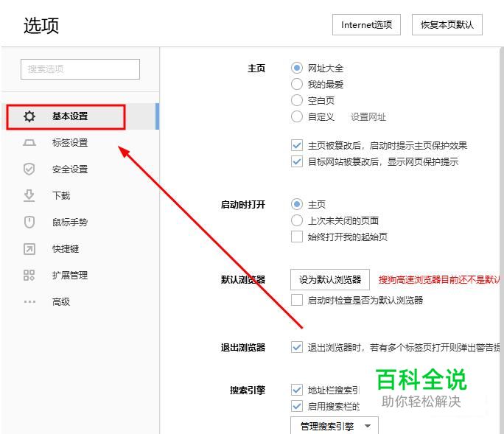Click the tab icon beside 标签设置
The width and height of the screenshot is (504, 434).
tap(29, 142)
